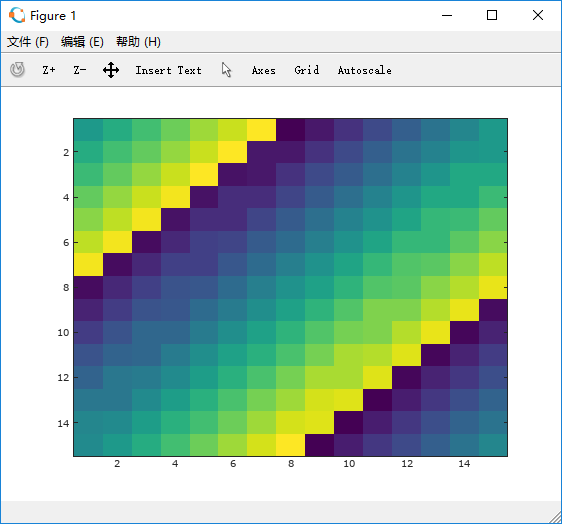
Task: Close the Figure 1 window
Action: 538,15
